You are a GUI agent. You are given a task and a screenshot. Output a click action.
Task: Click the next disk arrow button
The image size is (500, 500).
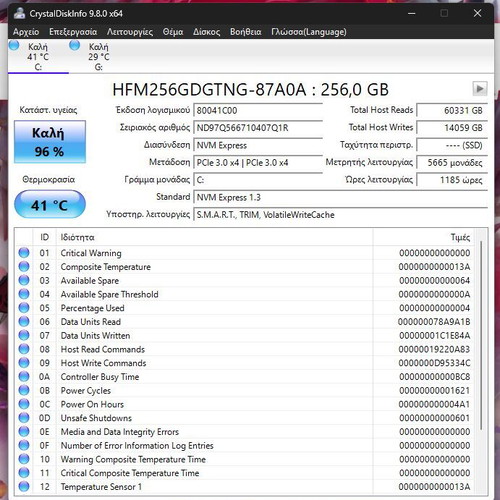[480, 89]
